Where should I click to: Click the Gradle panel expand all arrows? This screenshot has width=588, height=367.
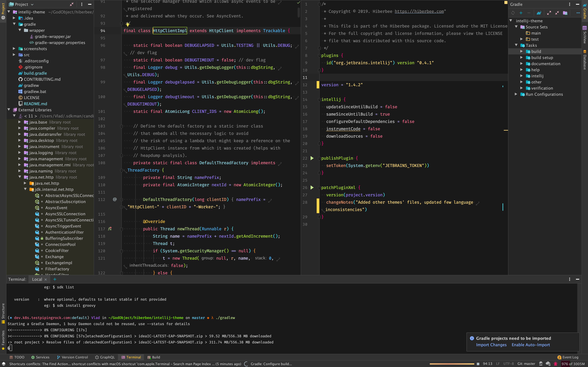tap(549, 13)
